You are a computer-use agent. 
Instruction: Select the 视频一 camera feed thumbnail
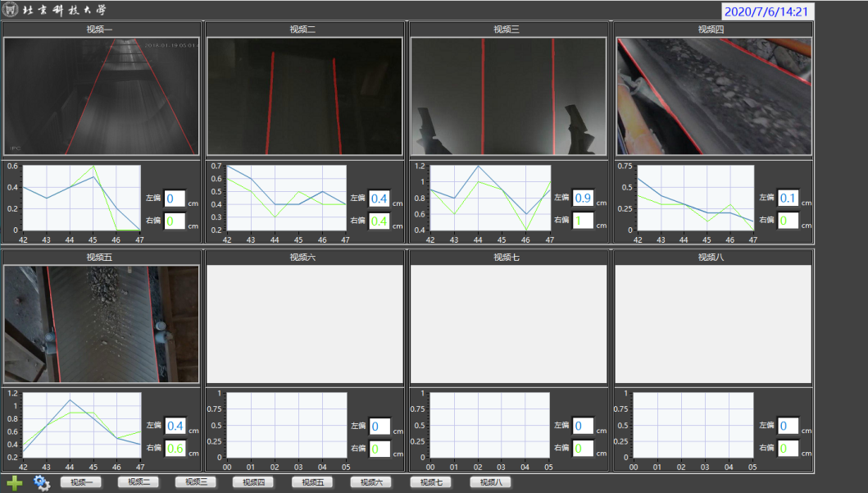click(x=102, y=97)
